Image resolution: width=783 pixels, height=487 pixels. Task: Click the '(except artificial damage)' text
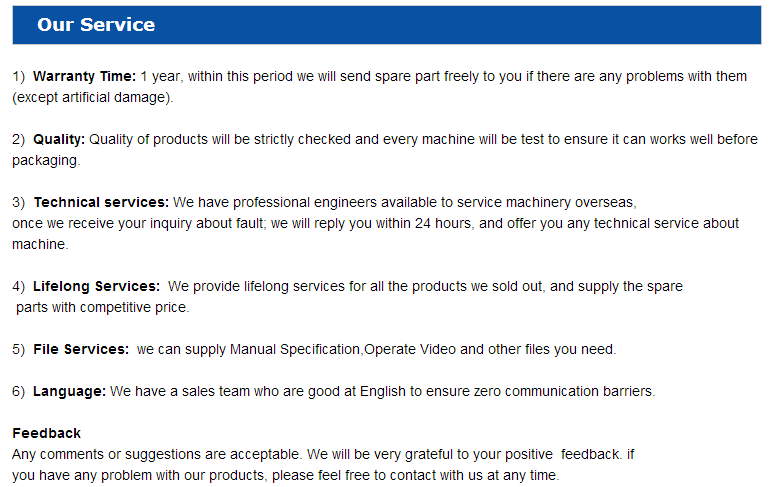[93, 98]
